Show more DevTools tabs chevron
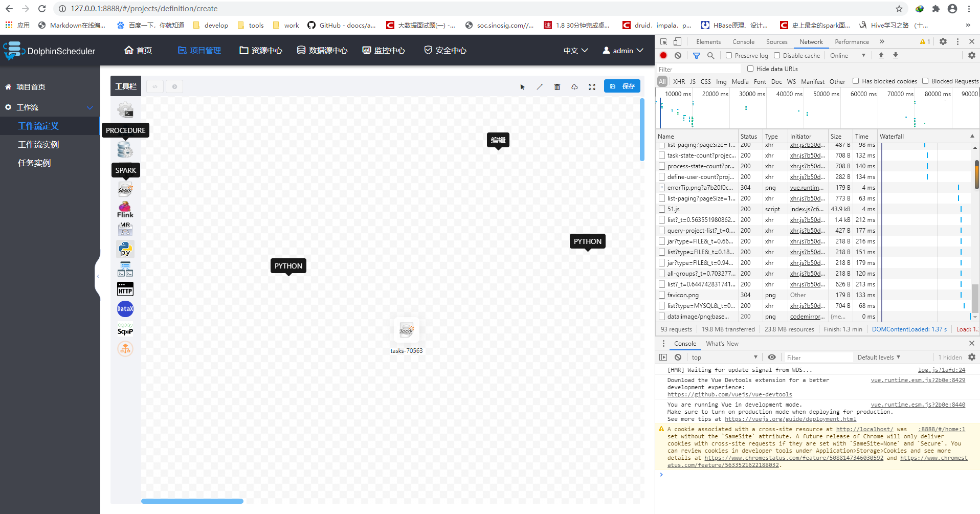 click(x=882, y=41)
